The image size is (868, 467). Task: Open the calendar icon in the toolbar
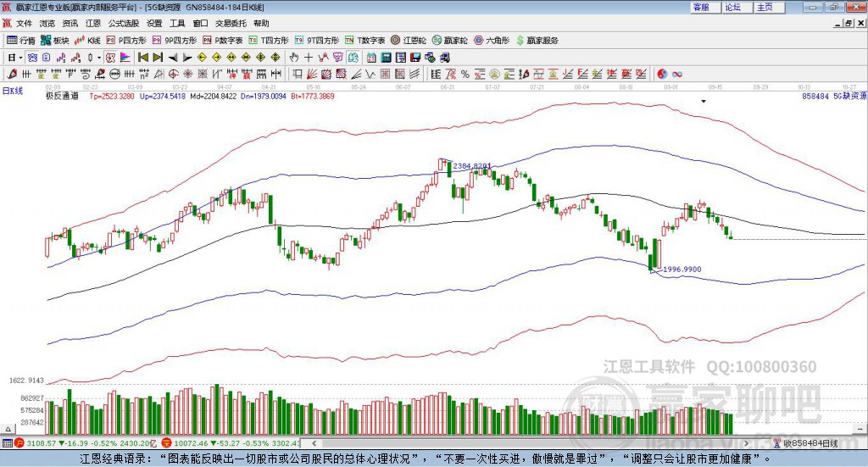coord(371,58)
